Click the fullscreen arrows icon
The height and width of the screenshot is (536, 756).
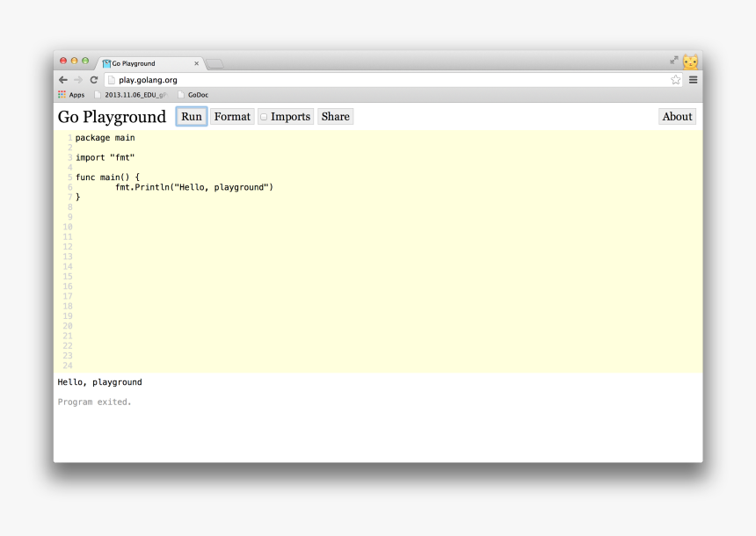[x=674, y=60]
